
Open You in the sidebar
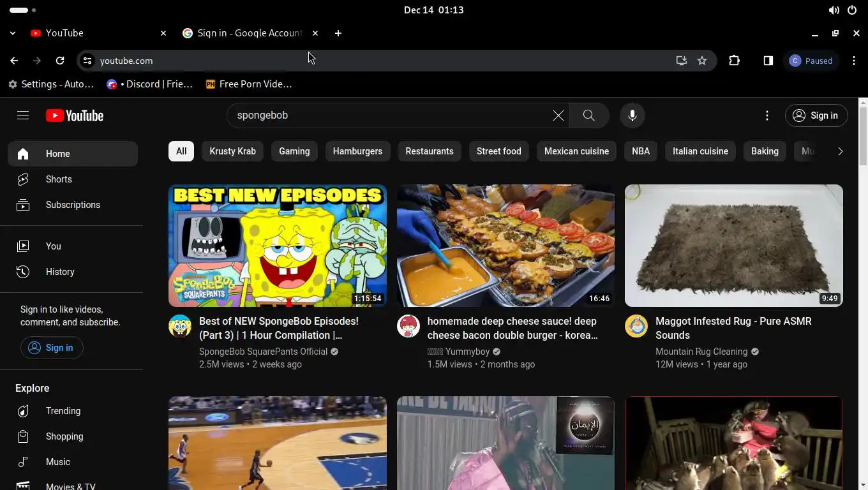click(x=73, y=246)
